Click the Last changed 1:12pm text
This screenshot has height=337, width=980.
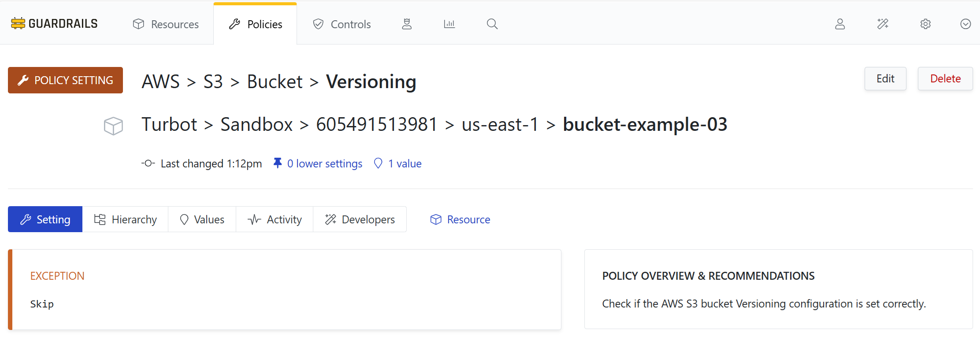click(211, 164)
